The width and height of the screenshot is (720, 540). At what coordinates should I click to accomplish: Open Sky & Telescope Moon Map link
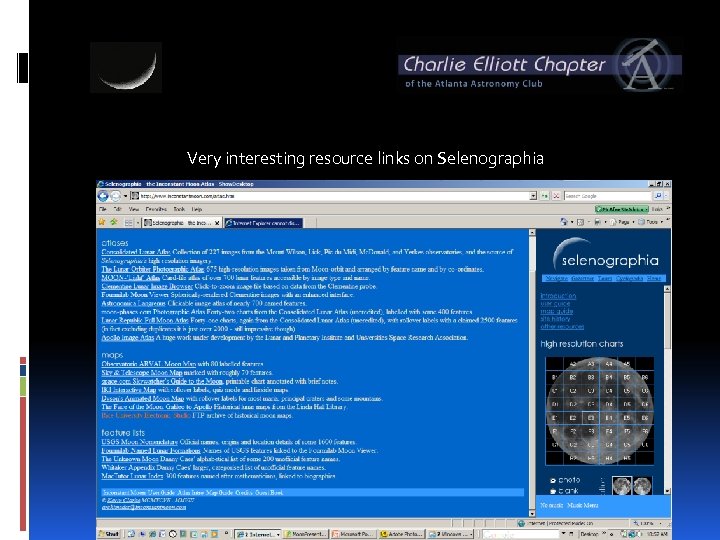click(x=142, y=372)
